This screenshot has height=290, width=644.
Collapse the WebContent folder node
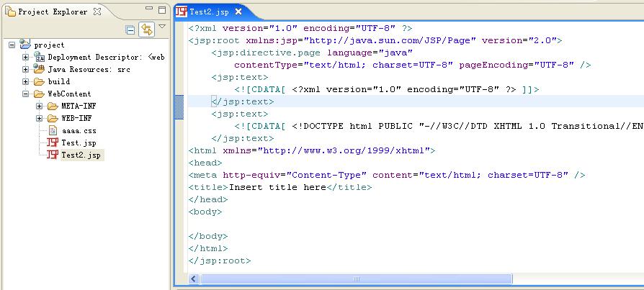click(25, 94)
